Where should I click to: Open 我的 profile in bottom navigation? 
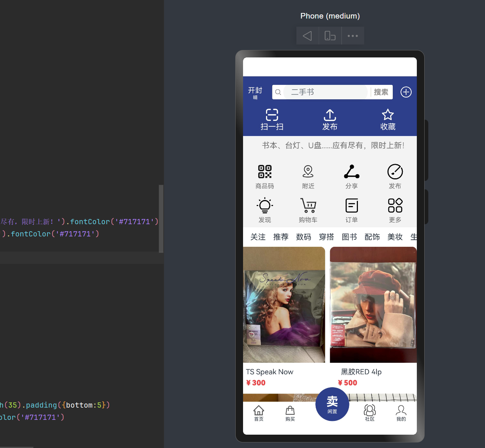pyautogui.click(x=401, y=413)
